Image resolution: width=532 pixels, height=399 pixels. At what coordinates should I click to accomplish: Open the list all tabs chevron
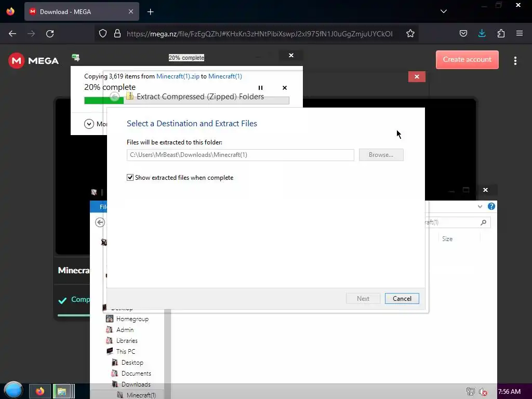point(444,11)
